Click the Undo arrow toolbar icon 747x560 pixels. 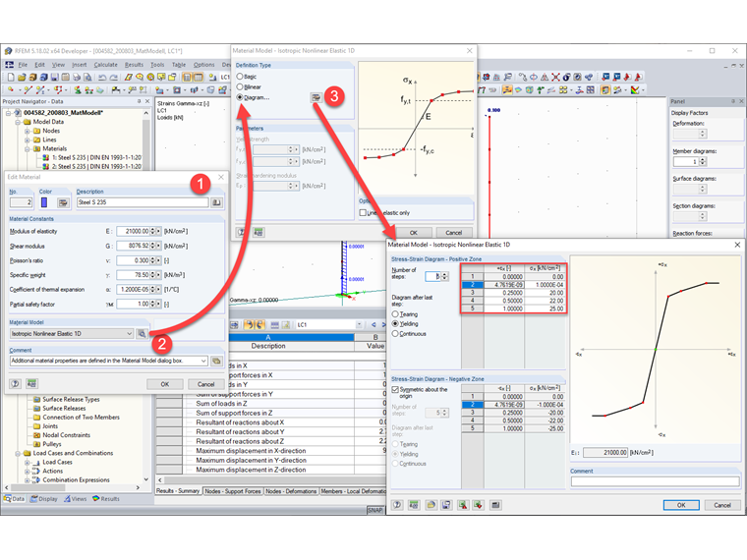coord(102,77)
